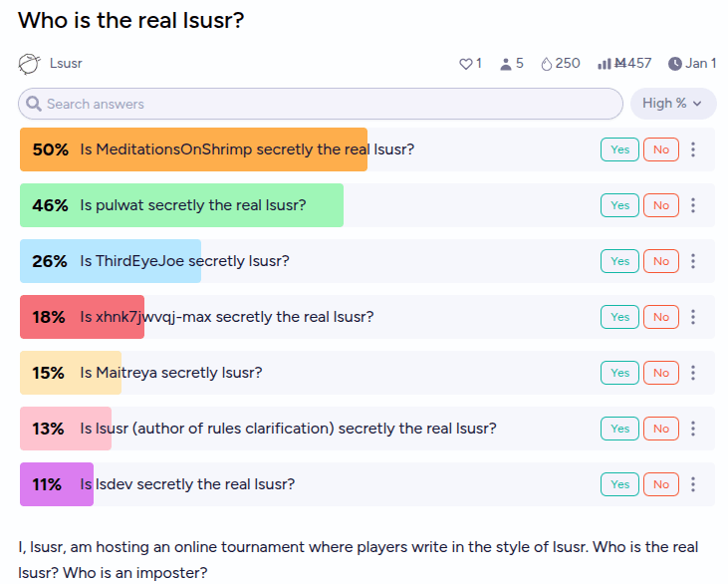Bet Yes on ThirdEyeJoe answer
Screen dimensions: 728x584
[x=619, y=261]
